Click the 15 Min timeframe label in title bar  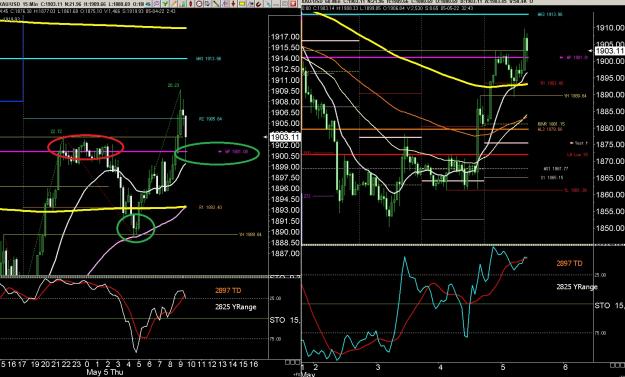coord(30,5)
